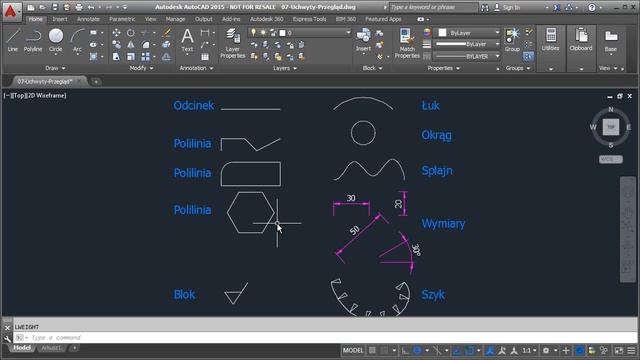
Task: Switch to the Parametric ribbon tab
Action: tap(122, 19)
